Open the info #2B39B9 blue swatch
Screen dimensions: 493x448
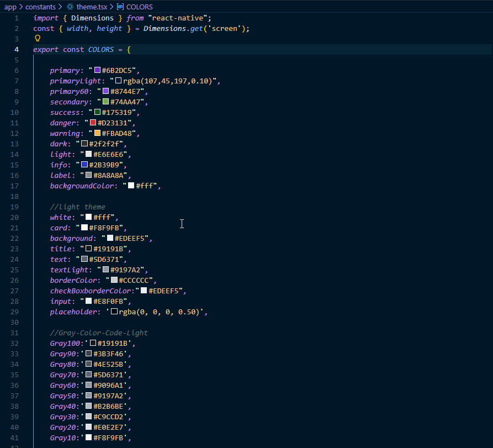[x=84, y=165]
